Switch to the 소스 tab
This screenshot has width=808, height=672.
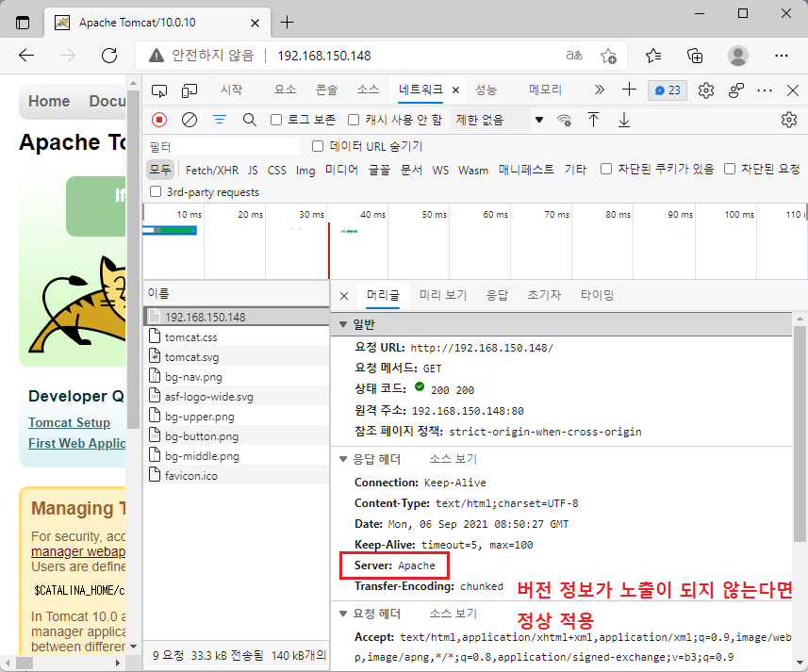[x=368, y=90]
